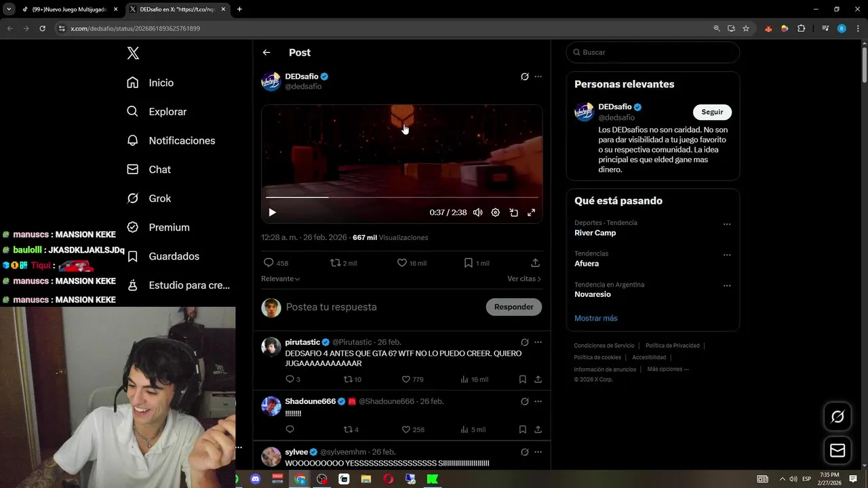Repost Shadoune666's comment
Image resolution: width=868 pixels, height=488 pixels.
(x=351, y=430)
